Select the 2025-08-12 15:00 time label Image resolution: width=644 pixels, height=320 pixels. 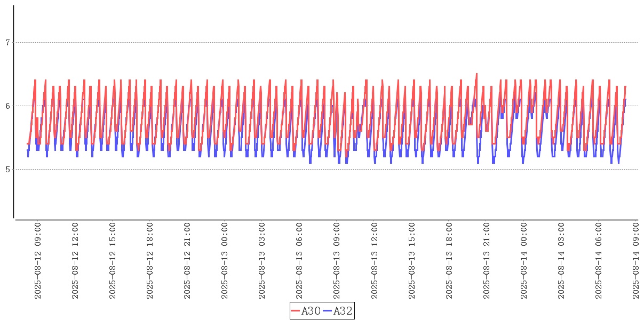pyautogui.click(x=113, y=261)
